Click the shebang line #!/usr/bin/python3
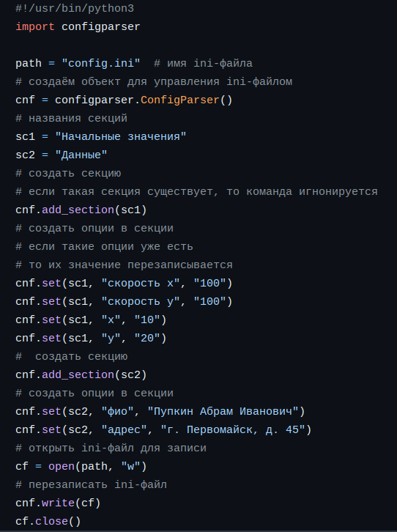397x532 pixels. (75, 8)
